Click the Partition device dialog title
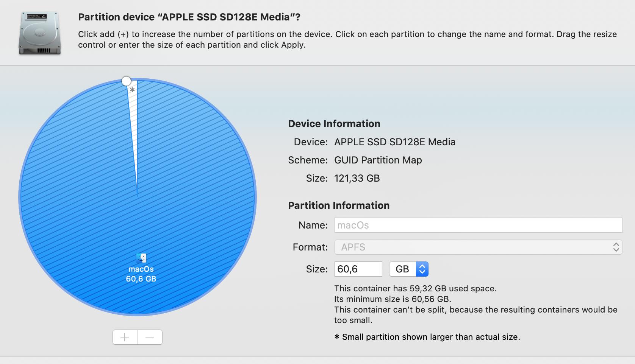Image resolution: width=635 pixels, height=364 pixels. point(189,17)
